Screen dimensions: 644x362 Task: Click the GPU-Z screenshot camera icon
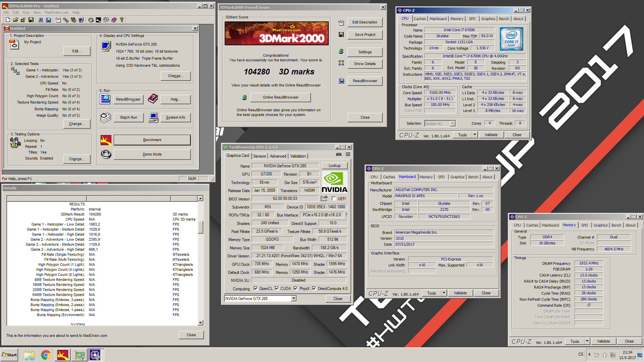[339, 154]
